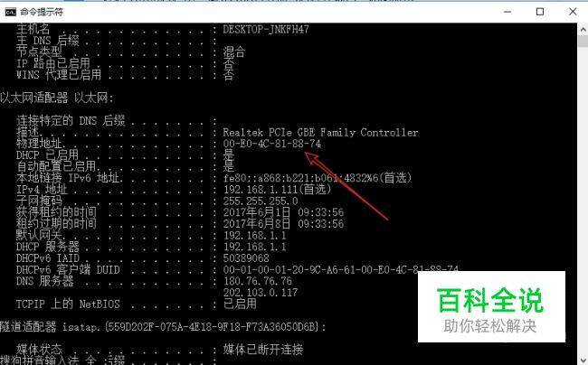Click the isatap tunnel adapter line

(x=163, y=327)
